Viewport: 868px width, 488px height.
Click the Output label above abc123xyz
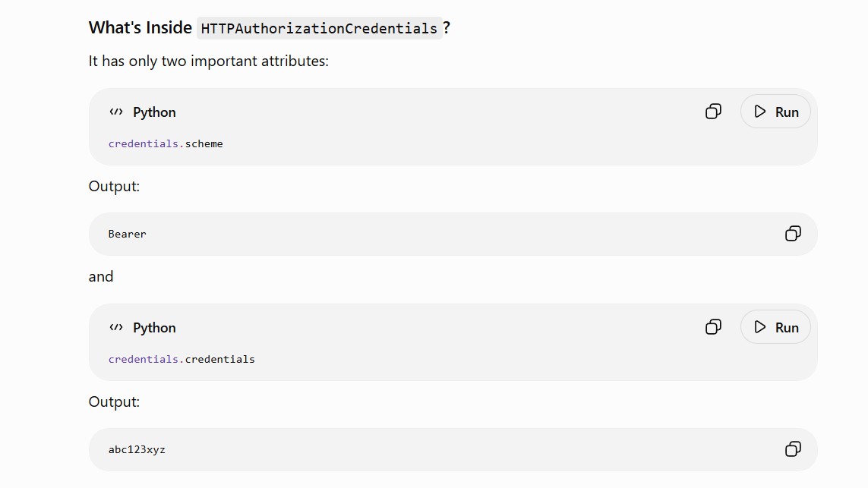click(114, 401)
